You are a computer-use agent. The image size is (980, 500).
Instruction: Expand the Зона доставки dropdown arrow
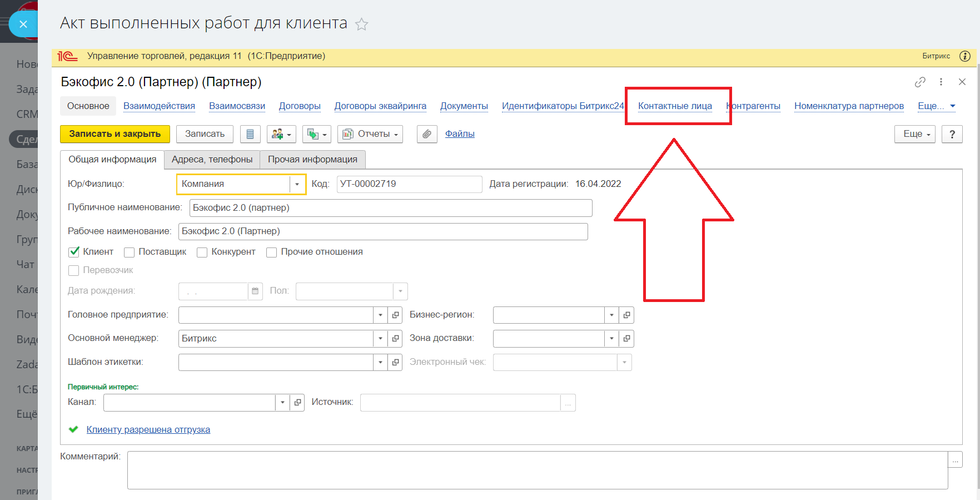(611, 339)
